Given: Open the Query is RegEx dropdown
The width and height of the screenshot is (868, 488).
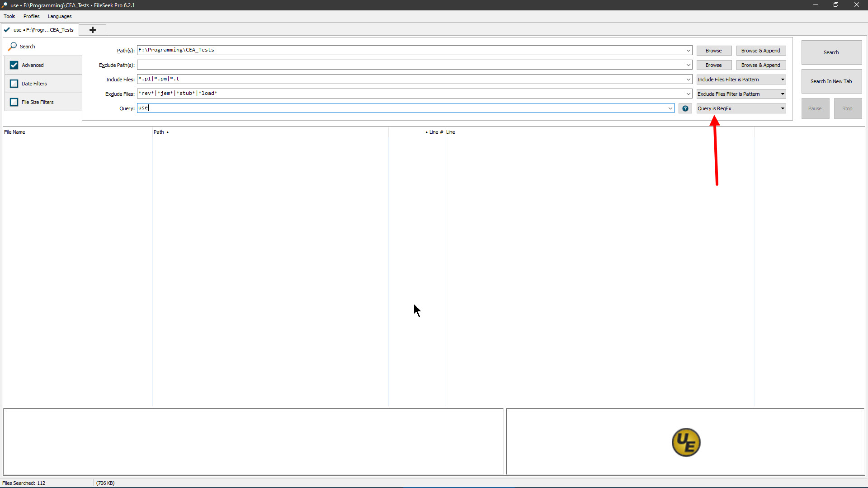Looking at the screenshot, I should click(741, 108).
